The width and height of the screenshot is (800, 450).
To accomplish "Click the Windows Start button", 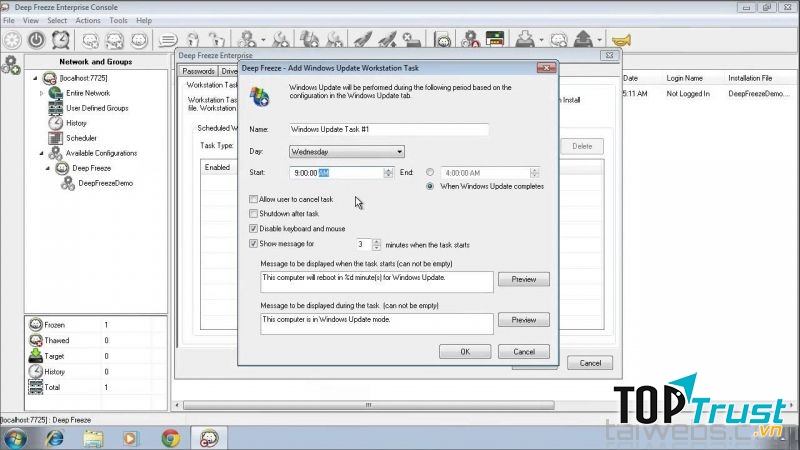I will click(15, 438).
